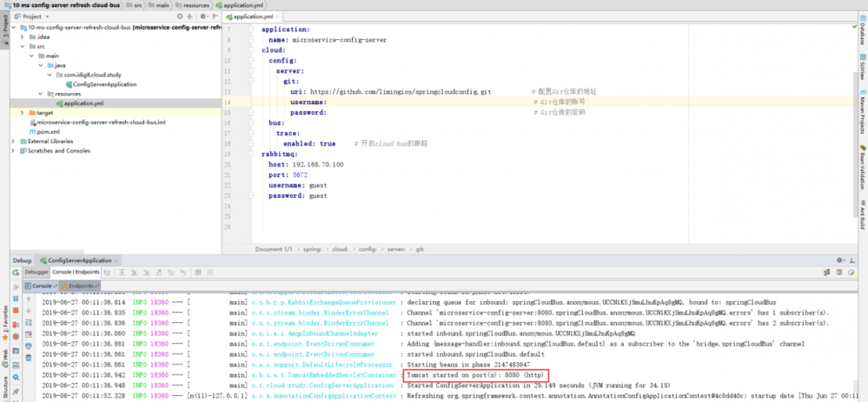This screenshot has height=402, width=868.
Task: Open Ant Build tool window
Action: coord(863,214)
